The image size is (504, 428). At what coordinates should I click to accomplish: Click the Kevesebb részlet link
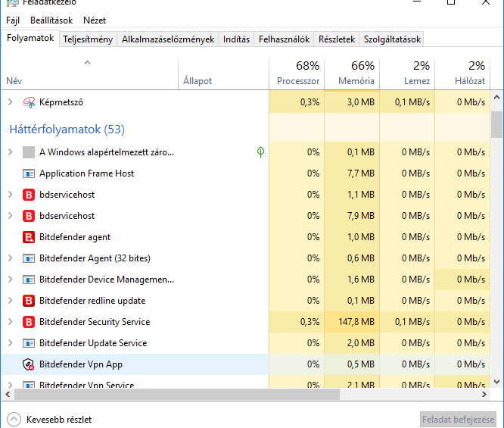click(59, 420)
